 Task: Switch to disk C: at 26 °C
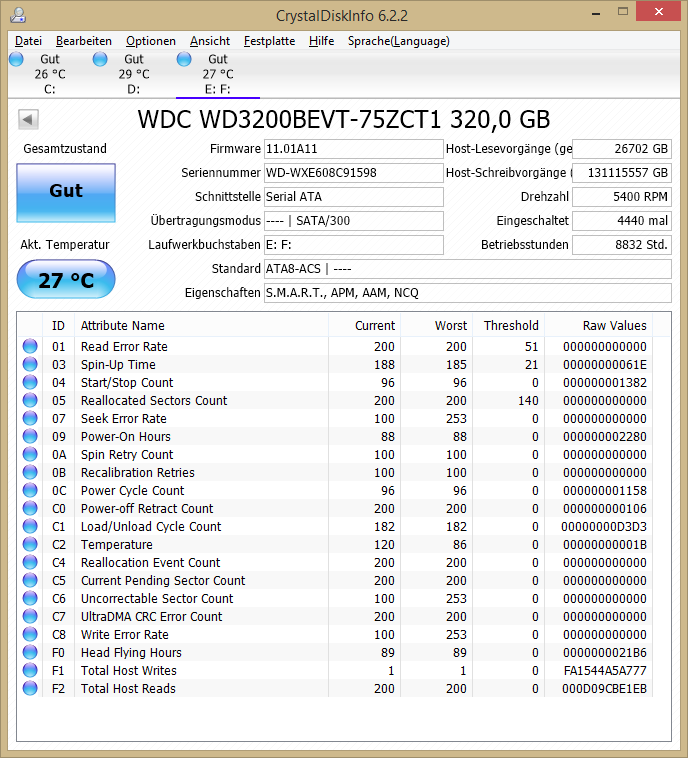click(50, 74)
